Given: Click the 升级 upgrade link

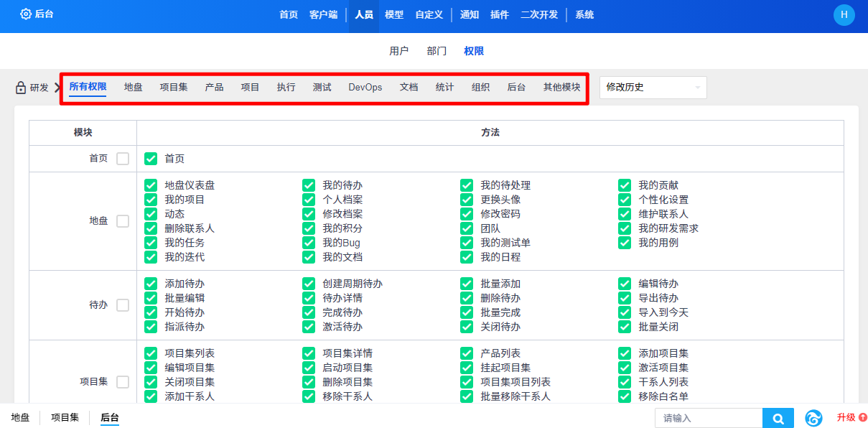Looking at the screenshot, I should tap(846, 418).
